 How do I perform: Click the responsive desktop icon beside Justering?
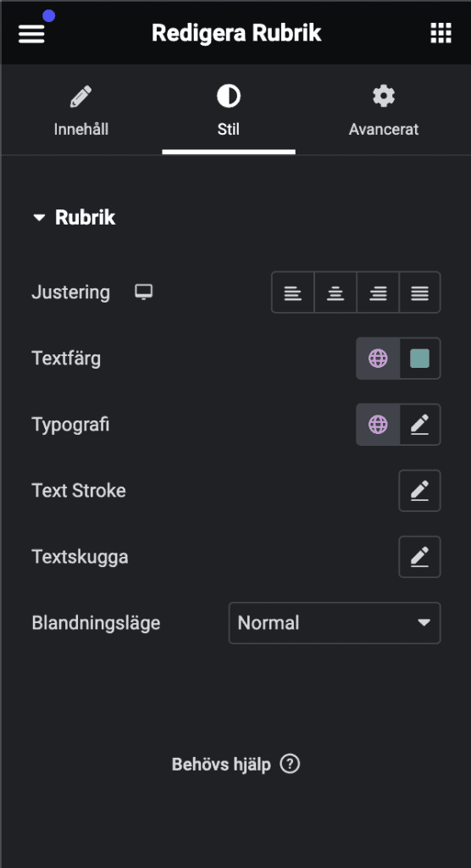pyautogui.click(x=144, y=292)
